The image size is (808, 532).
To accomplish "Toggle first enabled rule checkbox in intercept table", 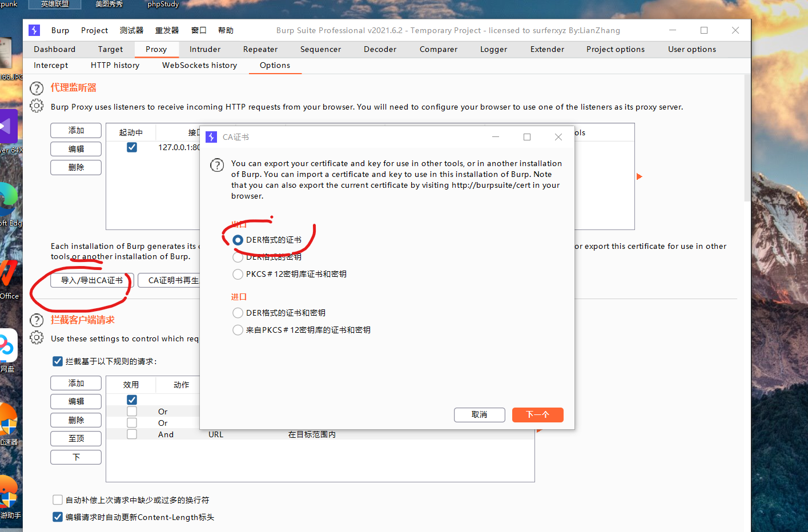I will (132, 400).
